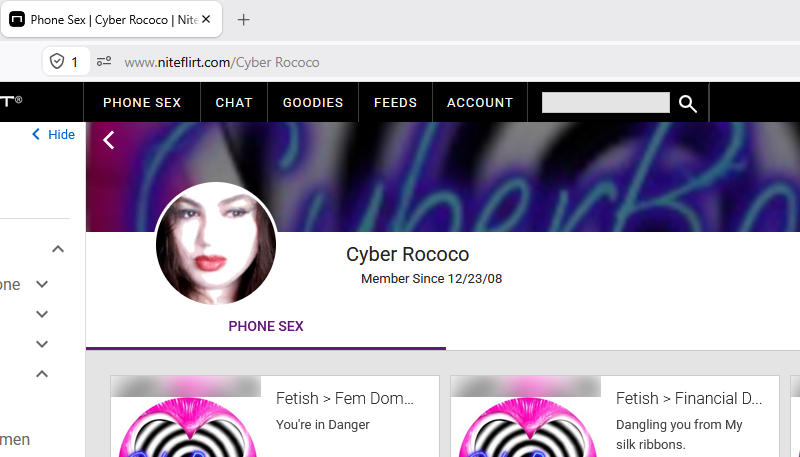The height and width of the screenshot is (457, 800).
Task: Click the Cyber Rococo profile name
Action: pos(407,254)
